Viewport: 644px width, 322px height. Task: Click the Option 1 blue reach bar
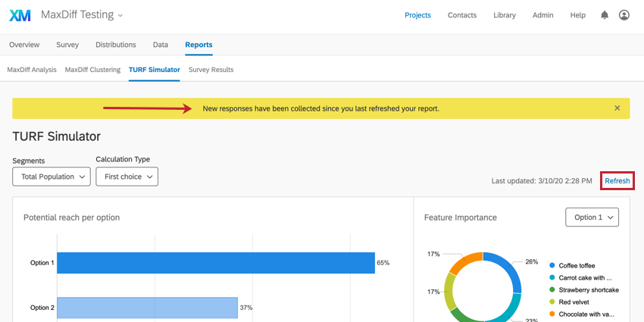(216, 263)
